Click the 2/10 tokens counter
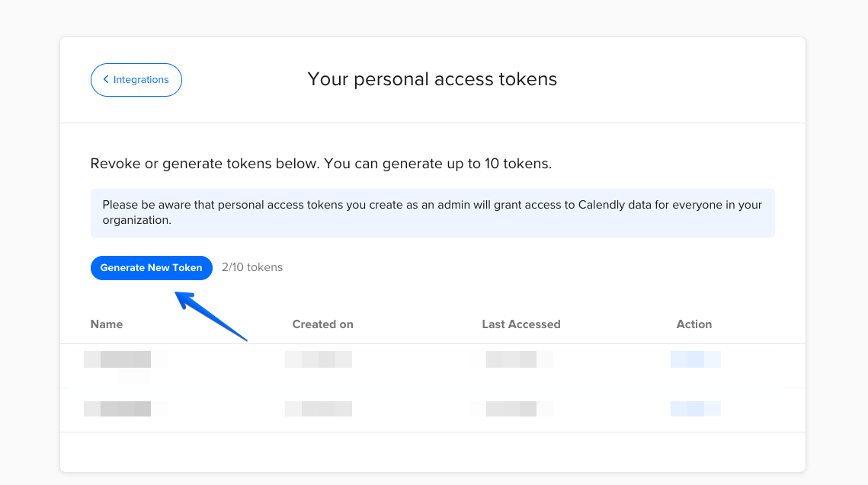The height and width of the screenshot is (485, 868). [x=252, y=267]
